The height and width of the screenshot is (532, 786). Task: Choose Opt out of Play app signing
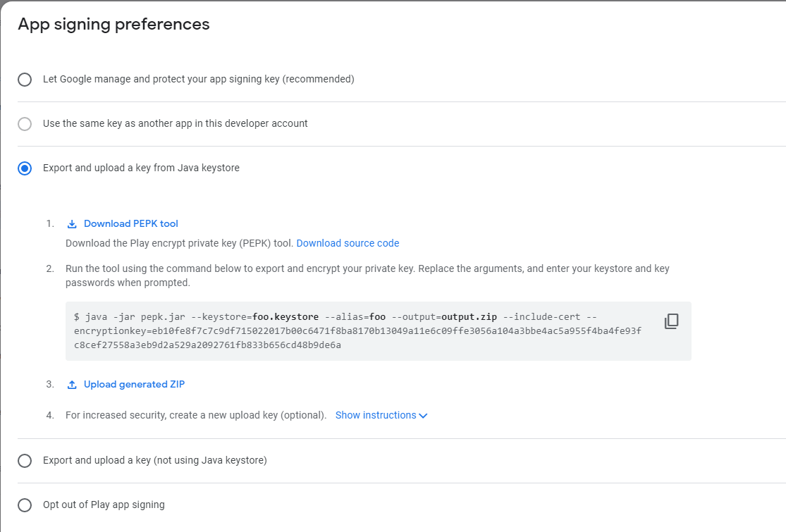[25, 505]
